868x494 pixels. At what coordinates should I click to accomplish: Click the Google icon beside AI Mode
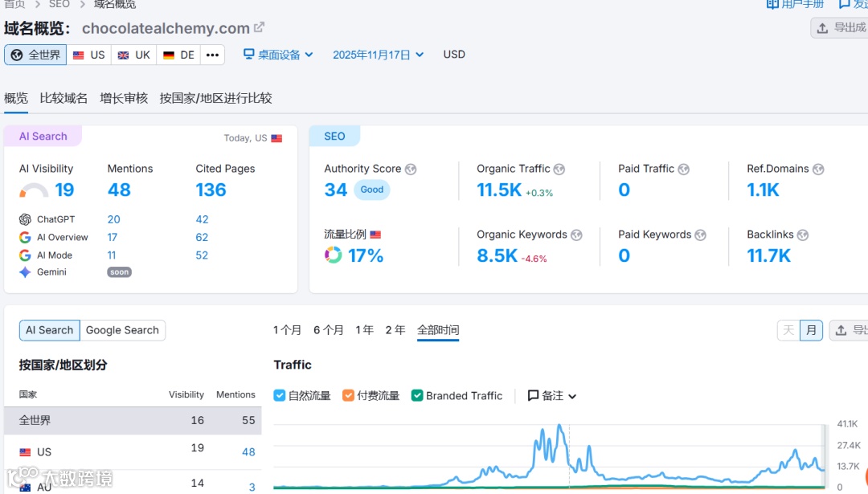25,255
